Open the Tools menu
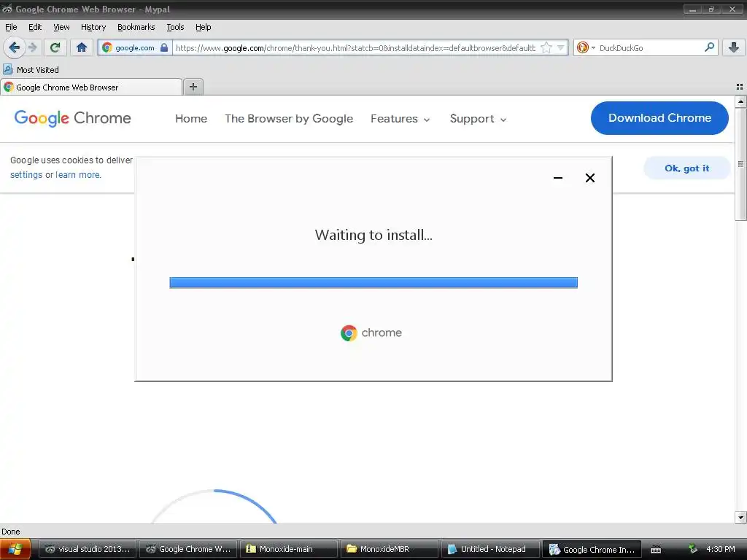This screenshot has height=560, width=747. [175, 27]
